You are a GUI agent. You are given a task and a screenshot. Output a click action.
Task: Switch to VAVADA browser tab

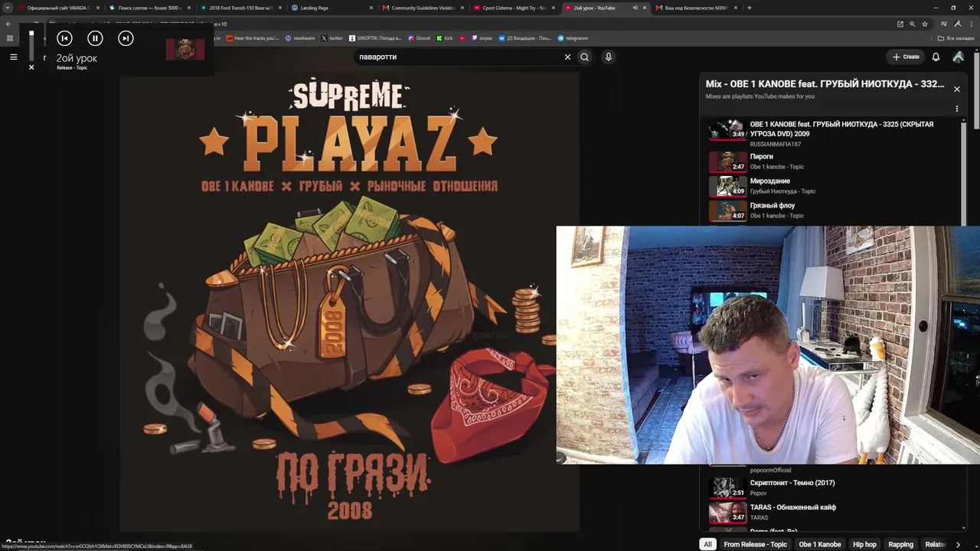pos(60,8)
